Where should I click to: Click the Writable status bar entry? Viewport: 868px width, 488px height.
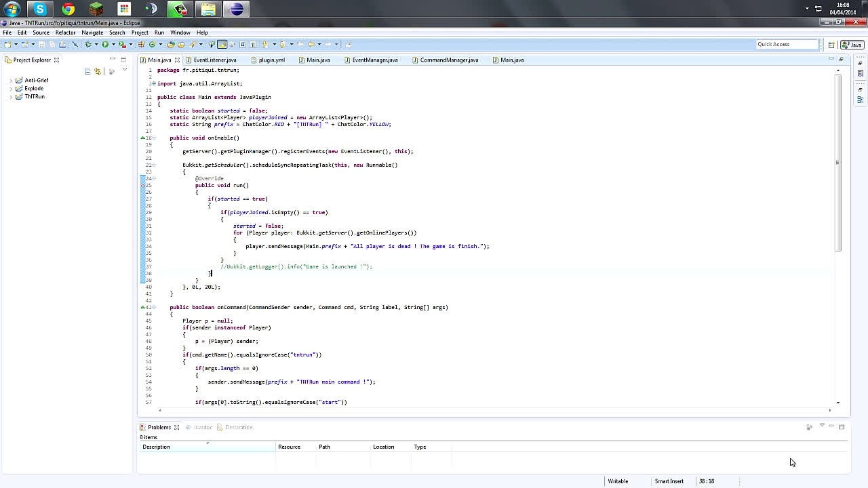pos(618,481)
